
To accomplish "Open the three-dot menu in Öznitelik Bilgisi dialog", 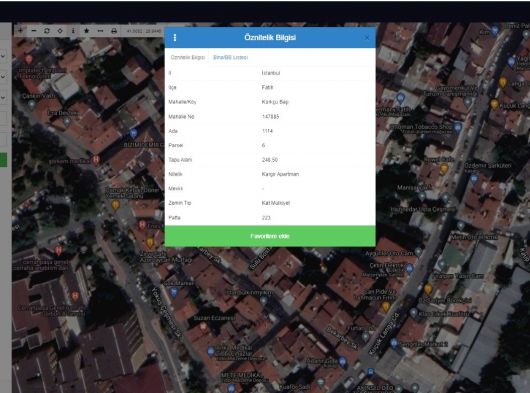I will pos(175,38).
